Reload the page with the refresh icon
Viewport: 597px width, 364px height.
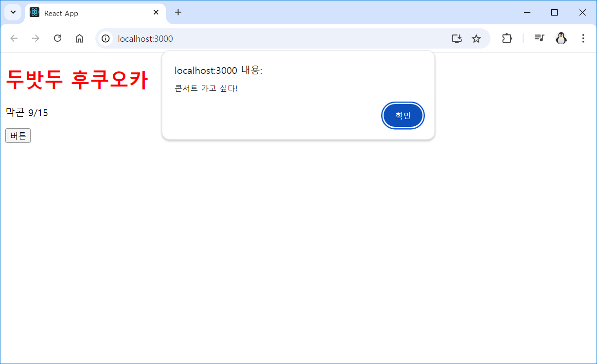click(57, 38)
